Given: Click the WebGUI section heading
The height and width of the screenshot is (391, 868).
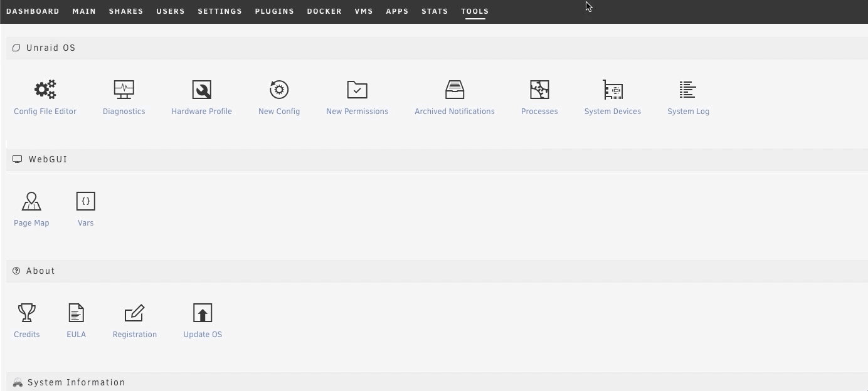Looking at the screenshot, I should pos(48,159).
